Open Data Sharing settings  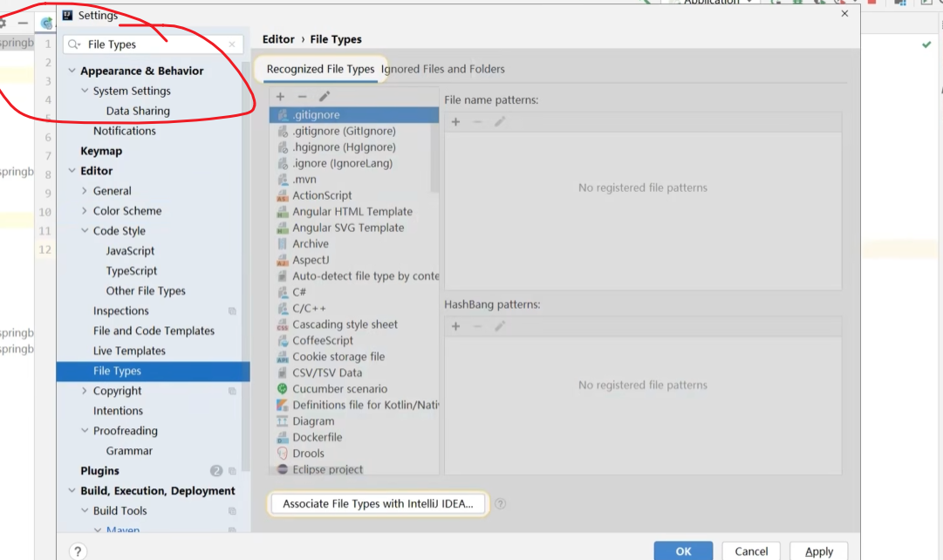pos(138,112)
